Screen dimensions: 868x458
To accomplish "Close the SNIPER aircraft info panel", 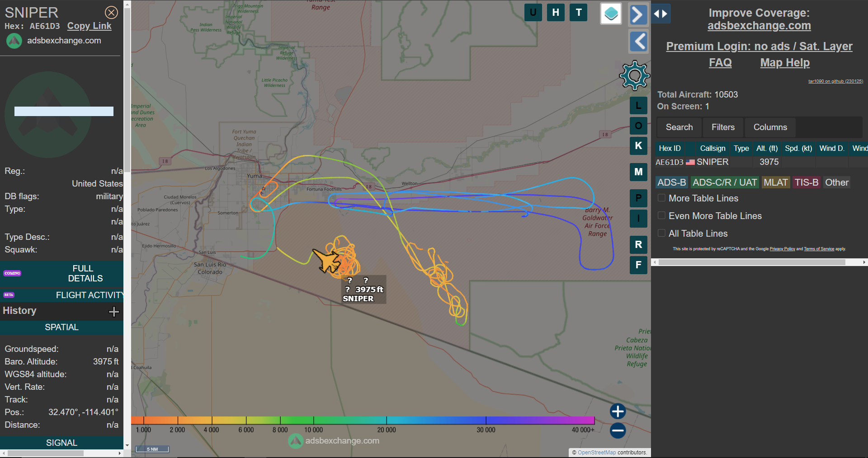I will (x=111, y=12).
